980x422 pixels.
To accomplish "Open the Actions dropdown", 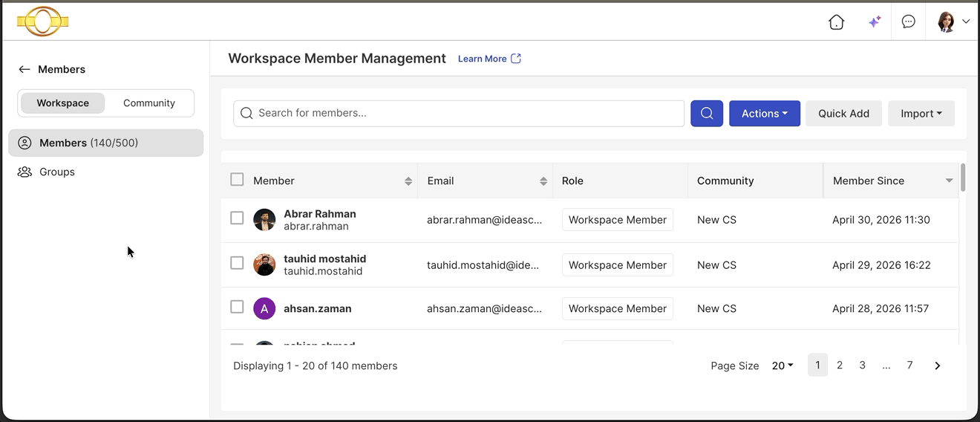I will click(765, 113).
